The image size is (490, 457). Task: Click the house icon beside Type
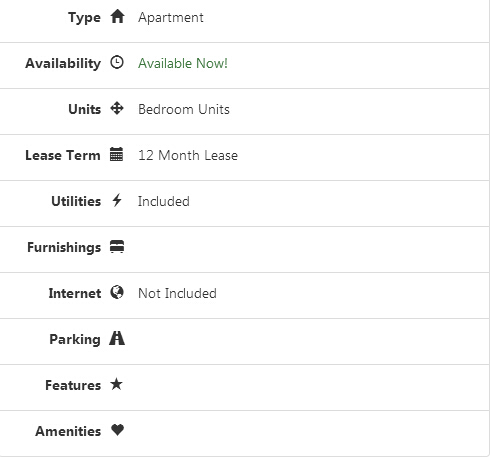(x=117, y=16)
